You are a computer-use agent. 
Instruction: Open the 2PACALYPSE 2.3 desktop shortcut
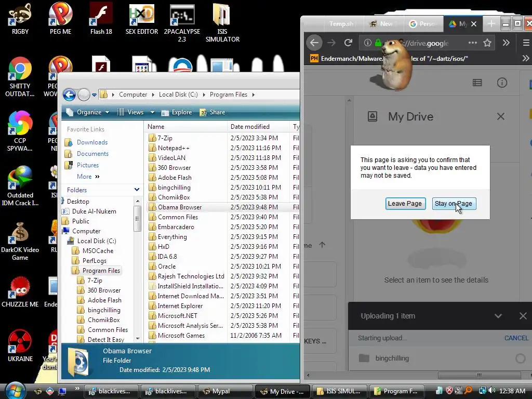point(182,23)
